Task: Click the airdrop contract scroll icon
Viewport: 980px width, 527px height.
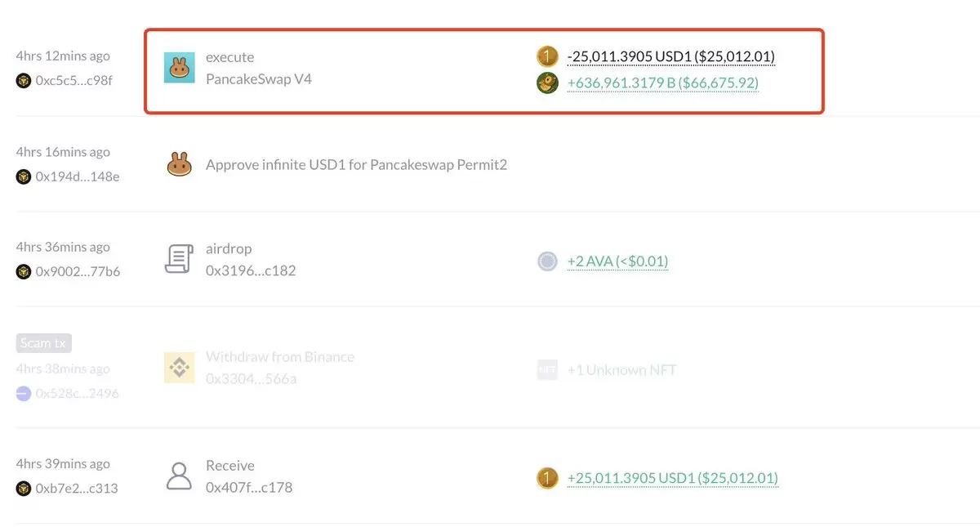Action: pyautogui.click(x=179, y=260)
